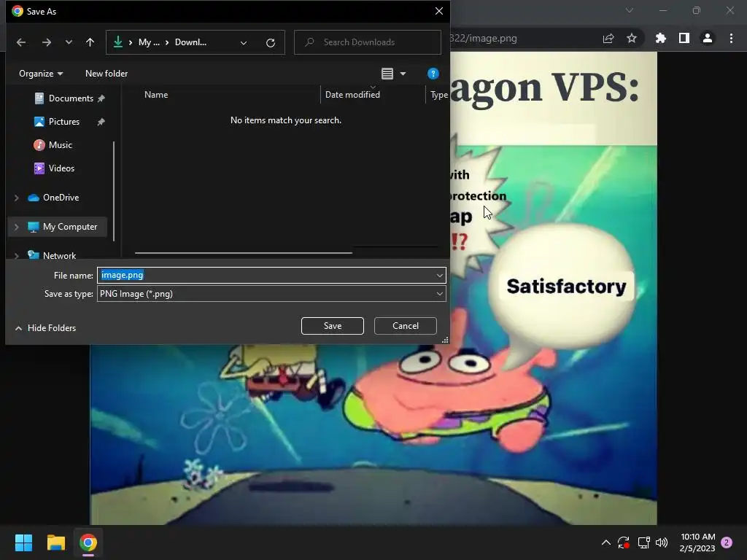Click the resize grip of dialog
The width and height of the screenshot is (747, 560).
coord(445,340)
